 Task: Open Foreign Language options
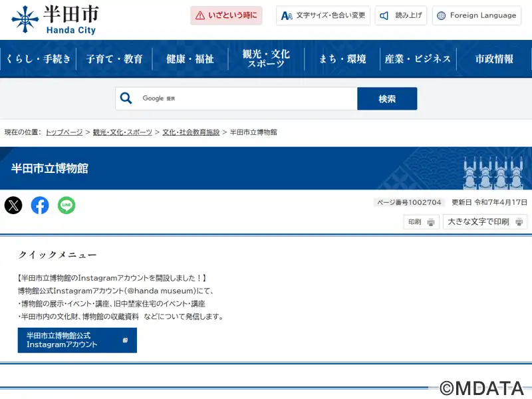[477, 15]
